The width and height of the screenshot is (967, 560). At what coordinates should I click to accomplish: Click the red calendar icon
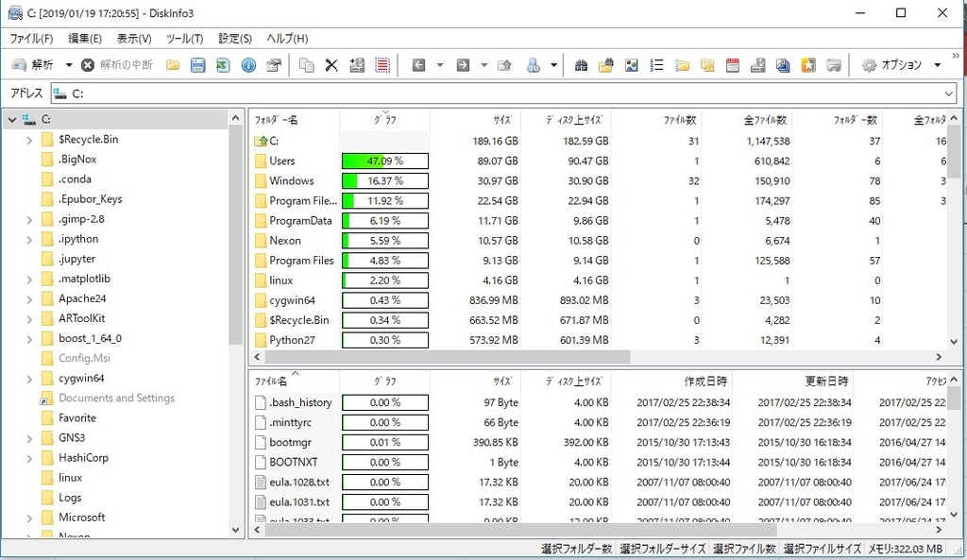(x=733, y=65)
